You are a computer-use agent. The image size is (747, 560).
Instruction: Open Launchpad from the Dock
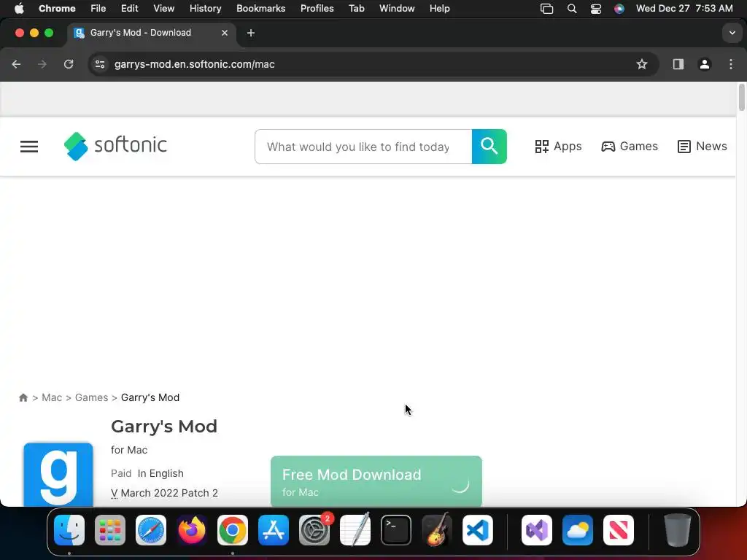point(110,530)
